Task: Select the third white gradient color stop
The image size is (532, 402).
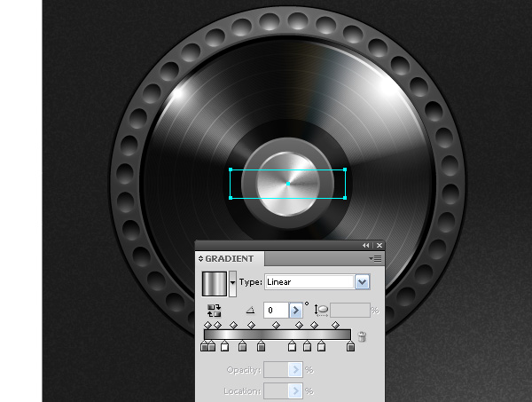Action: [224, 347]
